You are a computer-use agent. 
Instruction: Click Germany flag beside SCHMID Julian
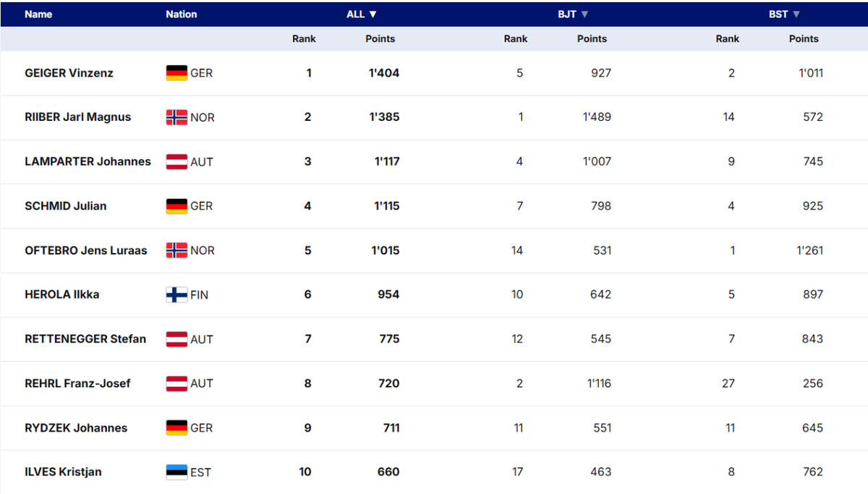tap(176, 206)
